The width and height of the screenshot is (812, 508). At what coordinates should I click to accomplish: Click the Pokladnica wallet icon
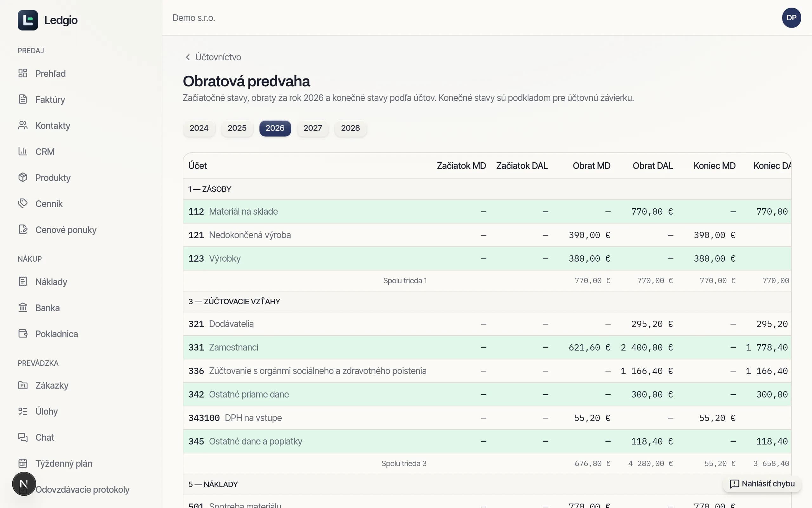pyautogui.click(x=23, y=334)
